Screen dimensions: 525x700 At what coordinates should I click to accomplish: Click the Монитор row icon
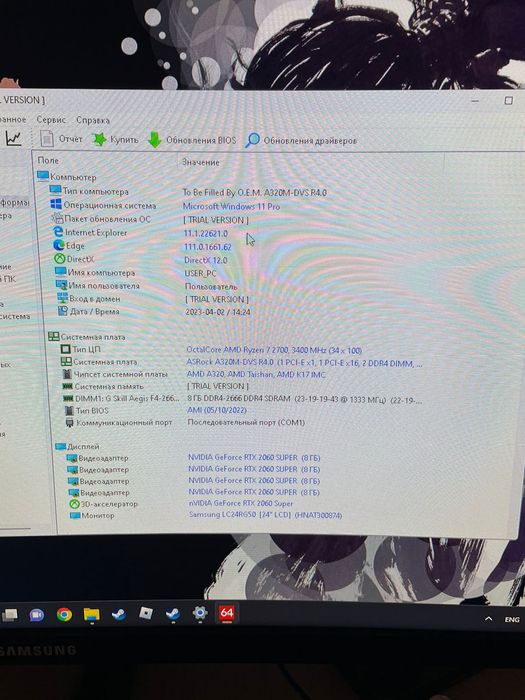click(x=75, y=515)
